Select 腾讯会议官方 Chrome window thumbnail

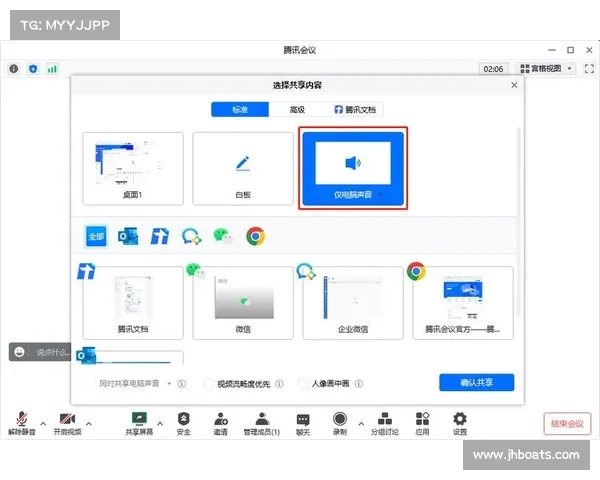[463, 302]
